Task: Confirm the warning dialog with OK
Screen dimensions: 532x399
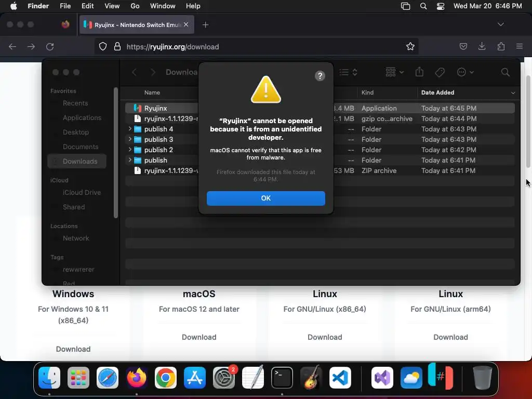Action: [x=265, y=198]
